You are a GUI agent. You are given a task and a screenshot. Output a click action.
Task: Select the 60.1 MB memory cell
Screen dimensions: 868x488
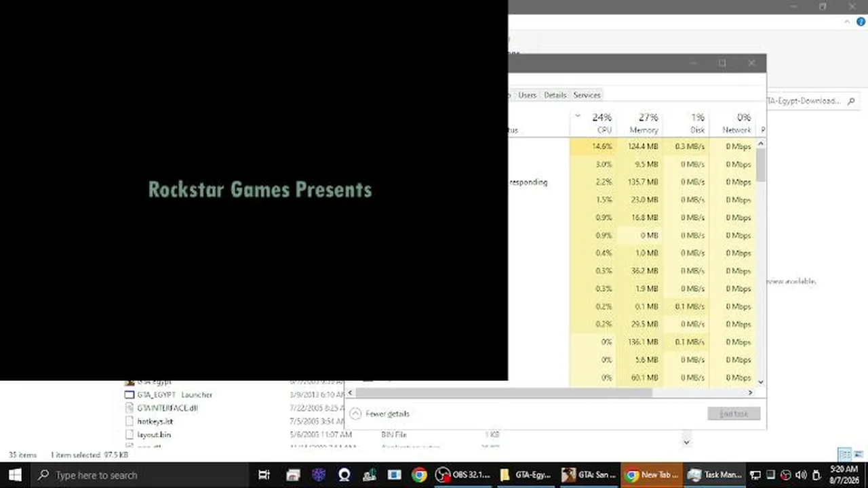(x=639, y=378)
